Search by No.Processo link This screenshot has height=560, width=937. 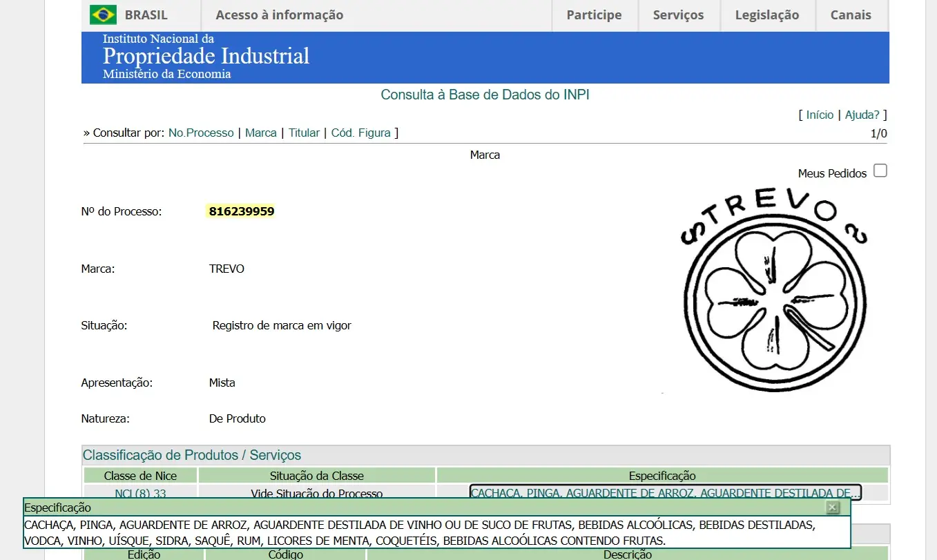[201, 133]
